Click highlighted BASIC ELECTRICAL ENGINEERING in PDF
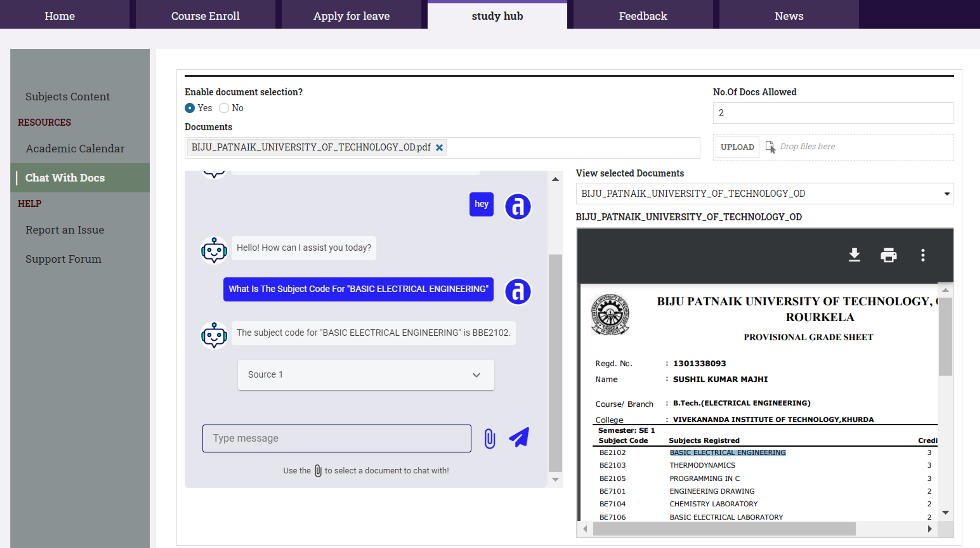Screen dimensions: 980x548 pos(727,453)
